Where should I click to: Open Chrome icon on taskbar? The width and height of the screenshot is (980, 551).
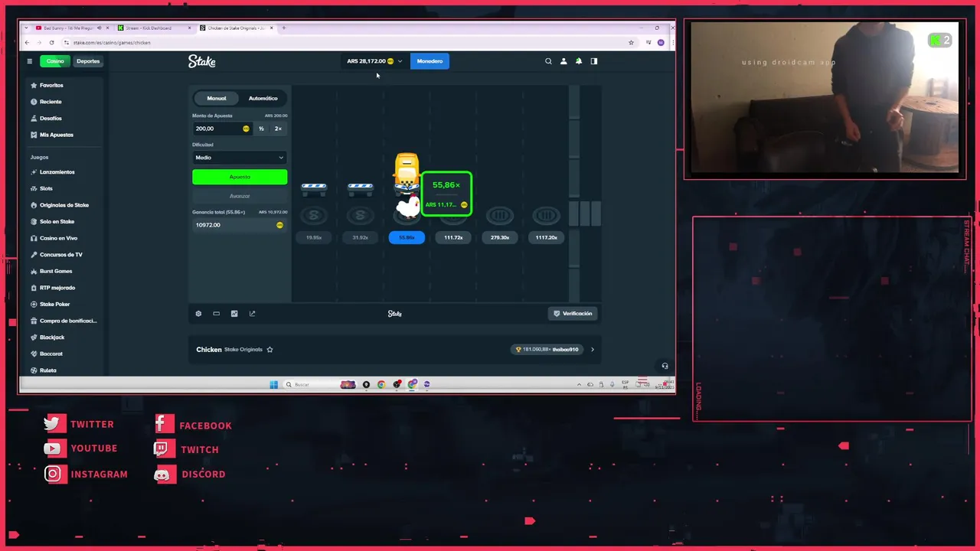[381, 384]
